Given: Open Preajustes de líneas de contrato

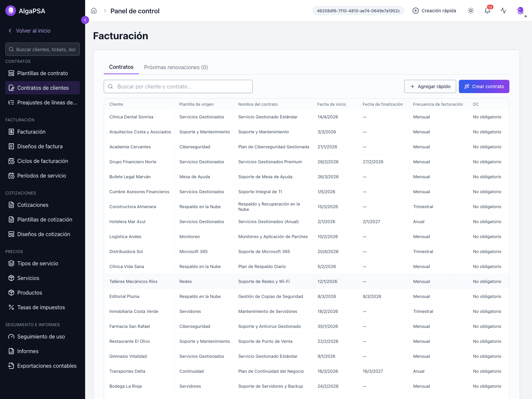Looking at the screenshot, I should [x=43, y=102].
